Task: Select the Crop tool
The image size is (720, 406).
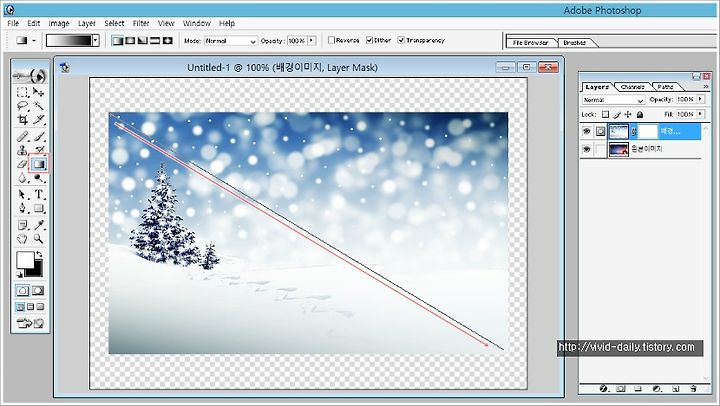Action: (x=22, y=120)
